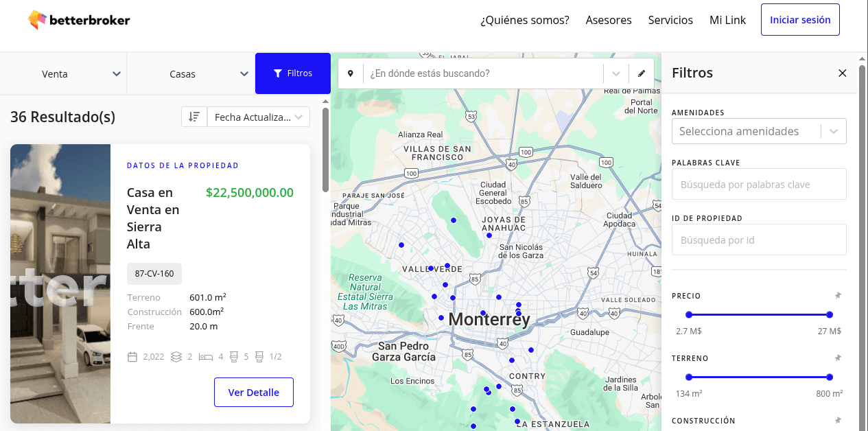868x431 pixels.
Task: Pin the Terreno filter
Action: tap(837, 358)
